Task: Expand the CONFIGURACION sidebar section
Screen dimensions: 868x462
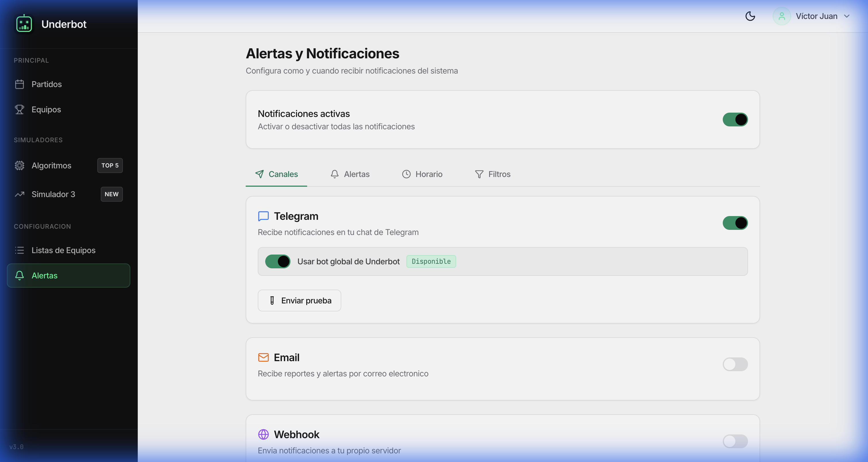Action: click(42, 226)
